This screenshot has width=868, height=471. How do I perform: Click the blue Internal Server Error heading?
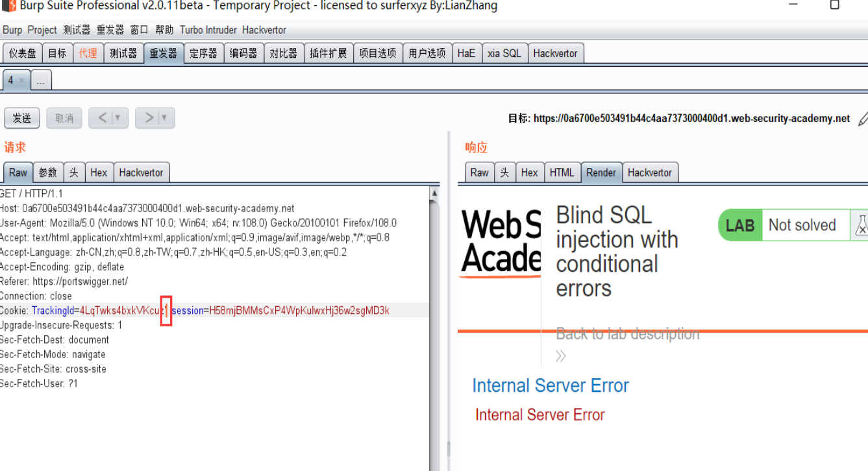(x=551, y=386)
